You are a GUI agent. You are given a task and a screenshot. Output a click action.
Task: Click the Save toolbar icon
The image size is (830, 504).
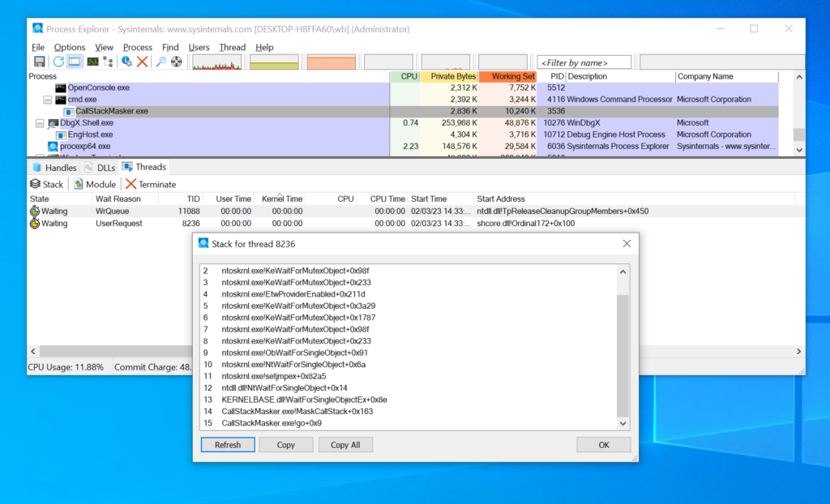pyautogui.click(x=39, y=62)
